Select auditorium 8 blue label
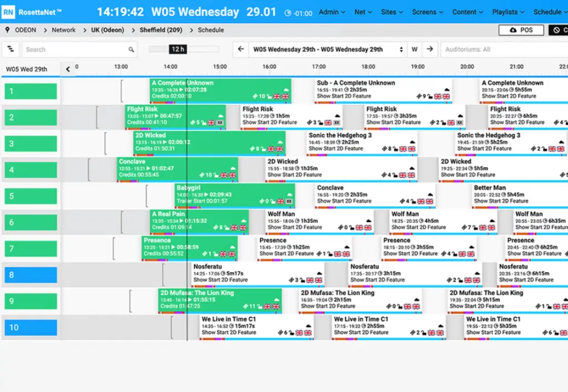 (x=31, y=274)
